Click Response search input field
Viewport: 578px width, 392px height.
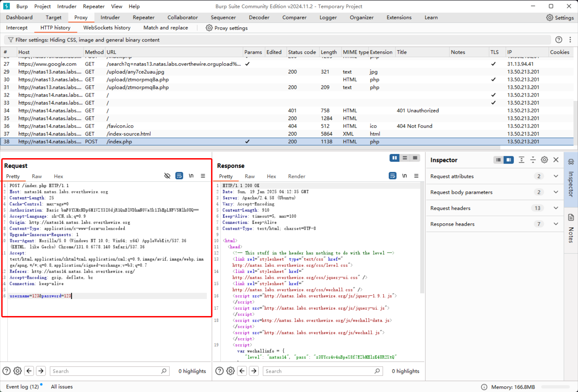pos(323,371)
